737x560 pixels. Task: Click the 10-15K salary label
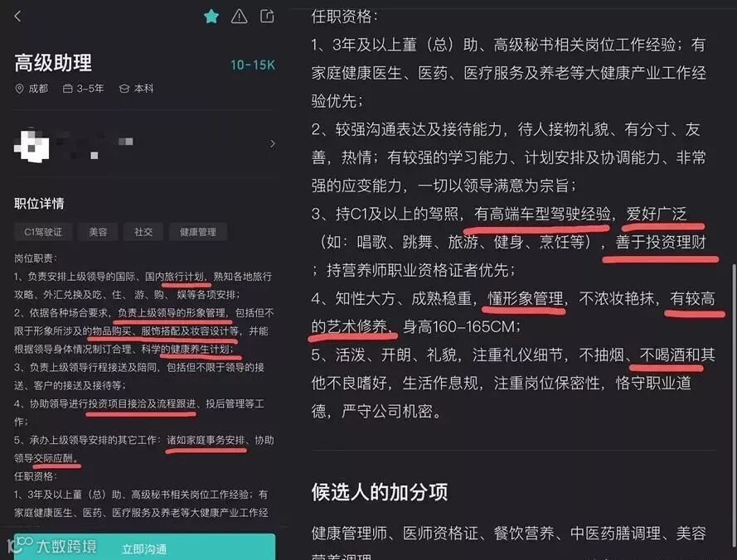[x=252, y=65]
